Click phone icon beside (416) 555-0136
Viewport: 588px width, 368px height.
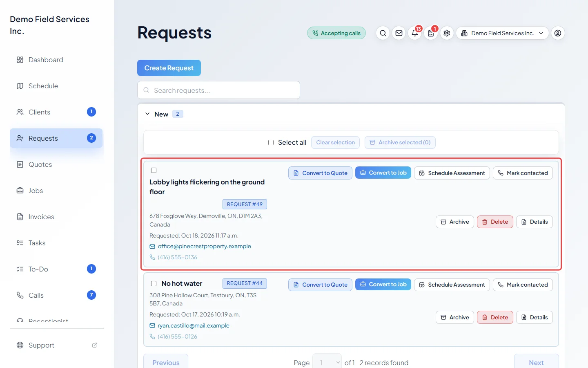click(152, 257)
